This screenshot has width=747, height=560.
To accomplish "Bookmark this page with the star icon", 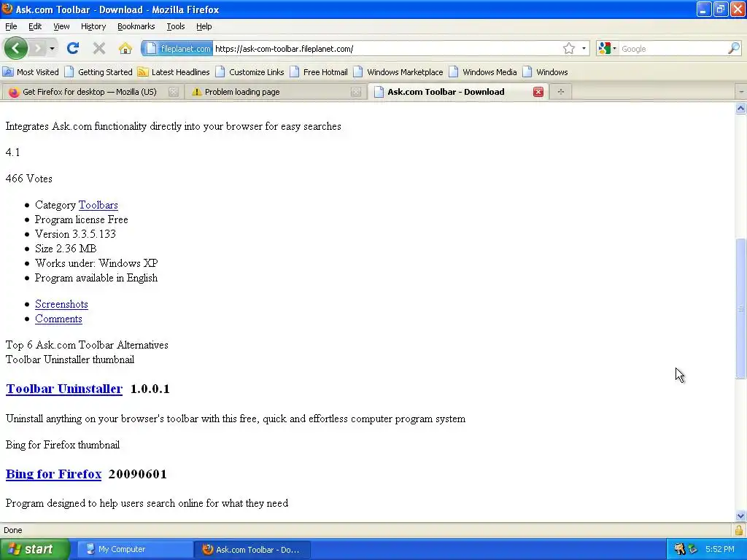I will [569, 49].
